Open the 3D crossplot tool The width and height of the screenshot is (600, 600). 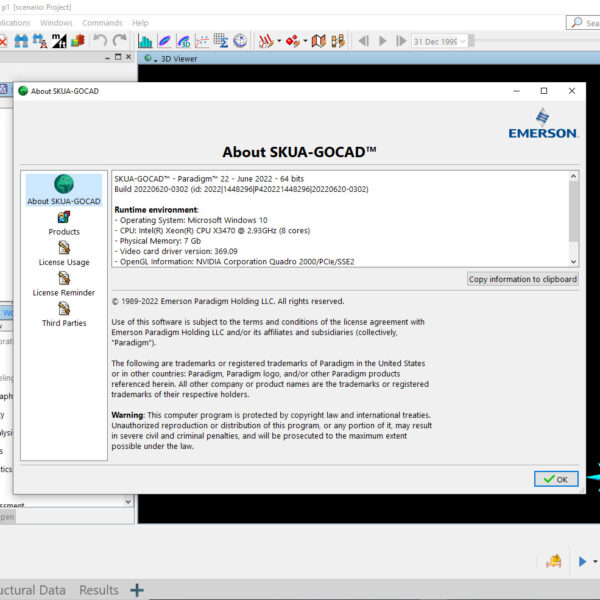click(x=184, y=41)
